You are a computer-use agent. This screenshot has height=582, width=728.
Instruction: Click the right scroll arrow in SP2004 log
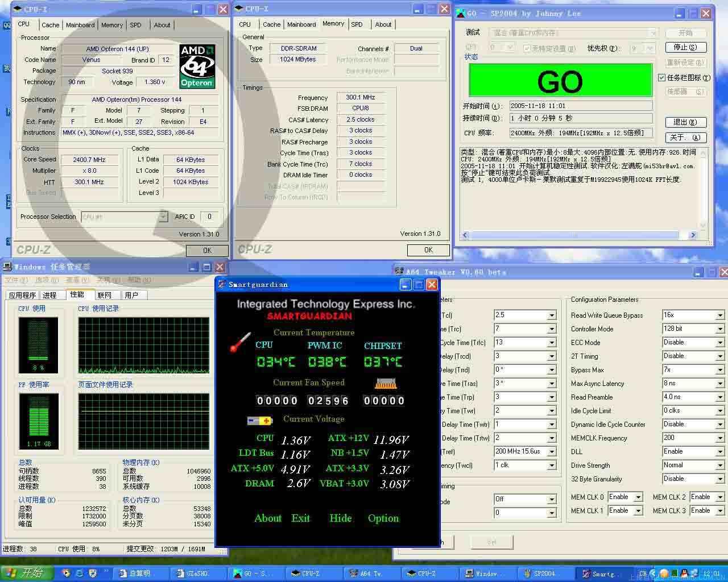[x=693, y=235]
